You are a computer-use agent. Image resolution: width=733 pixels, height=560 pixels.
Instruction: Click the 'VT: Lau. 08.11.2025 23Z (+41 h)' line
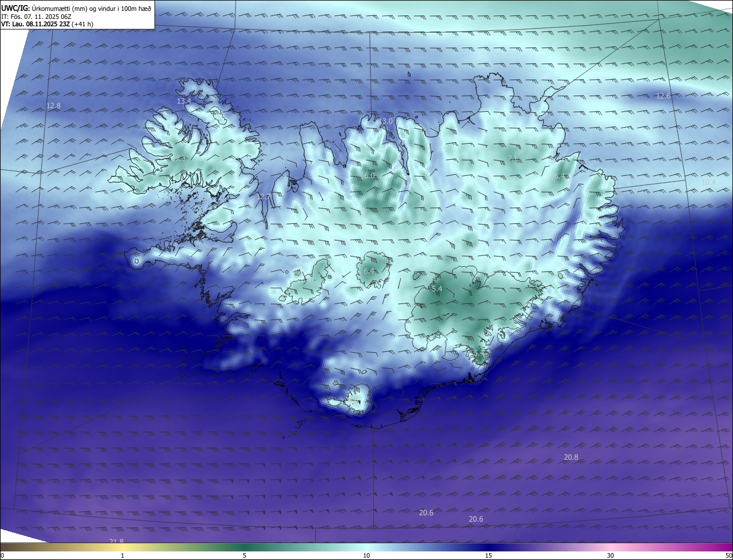pos(47,24)
